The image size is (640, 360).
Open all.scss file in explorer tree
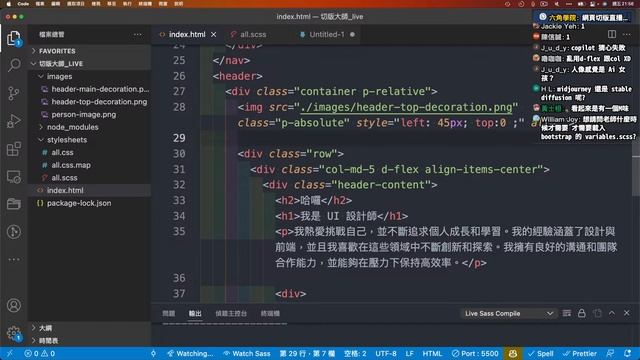pyautogui.click(x=64, y=178)
